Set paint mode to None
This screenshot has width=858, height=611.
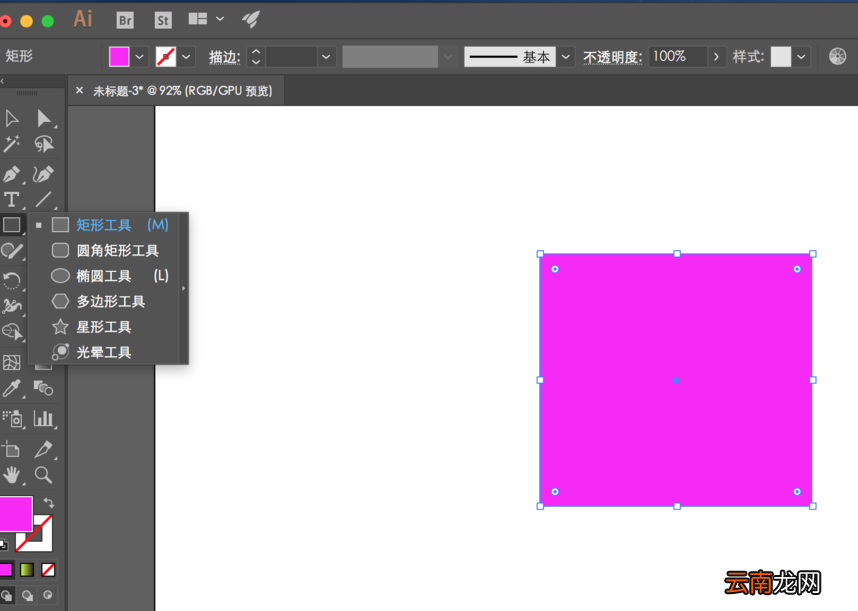point(48,570)
